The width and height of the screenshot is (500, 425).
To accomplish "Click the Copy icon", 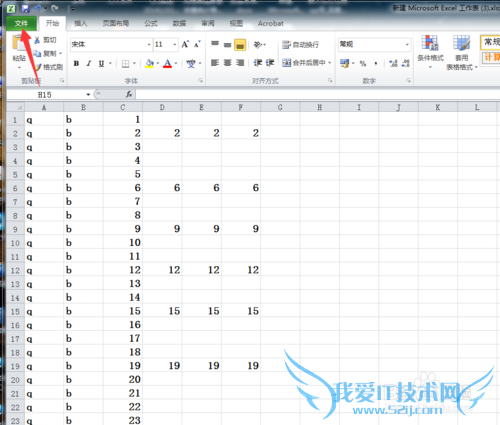I will (x=37, y=53).
